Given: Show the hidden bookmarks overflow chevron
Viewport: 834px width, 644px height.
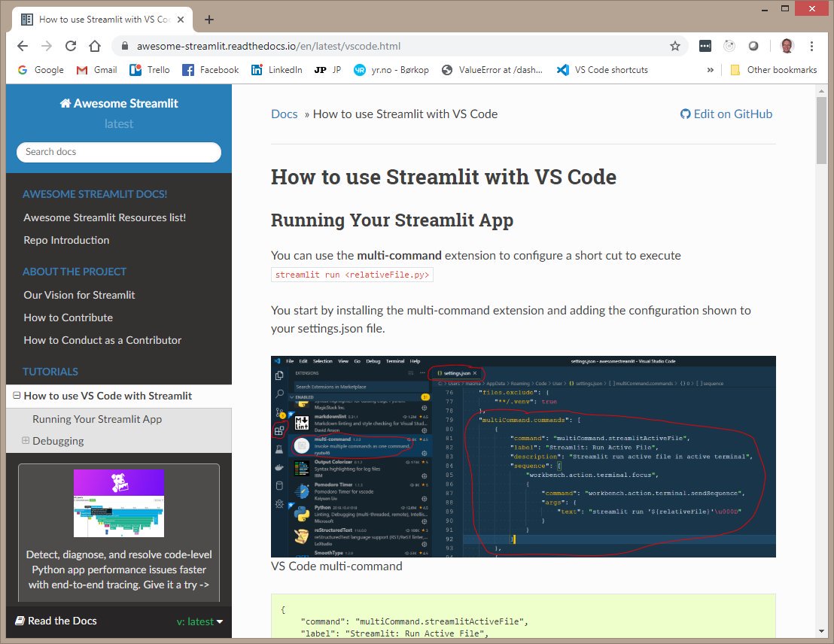Looking at the screenshot, I should click(x=710, y=70).
